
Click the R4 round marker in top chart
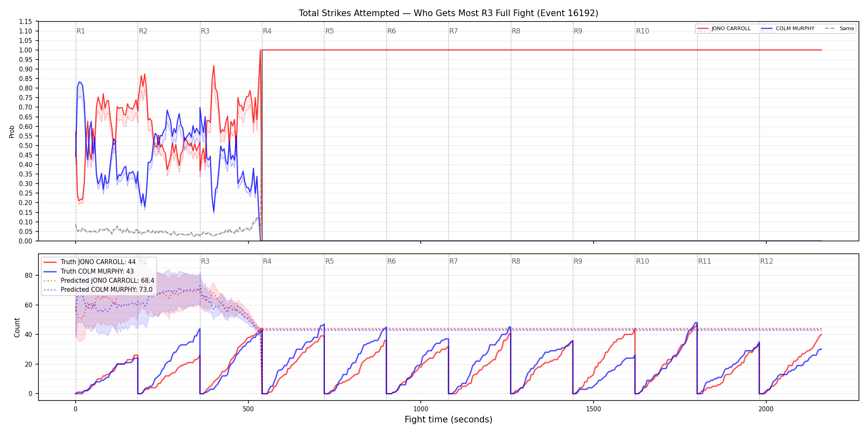coord(267,31)
